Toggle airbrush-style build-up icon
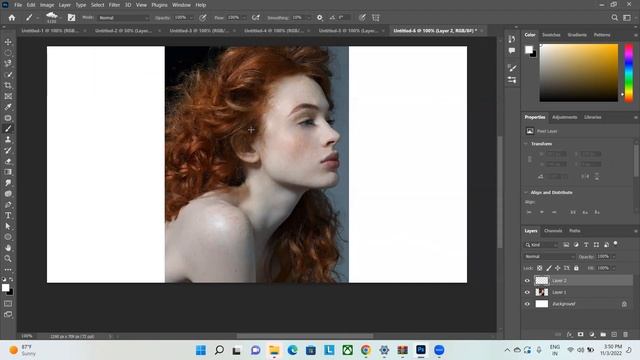The width and height of the screenshot is (640, 360). point(256,18)
